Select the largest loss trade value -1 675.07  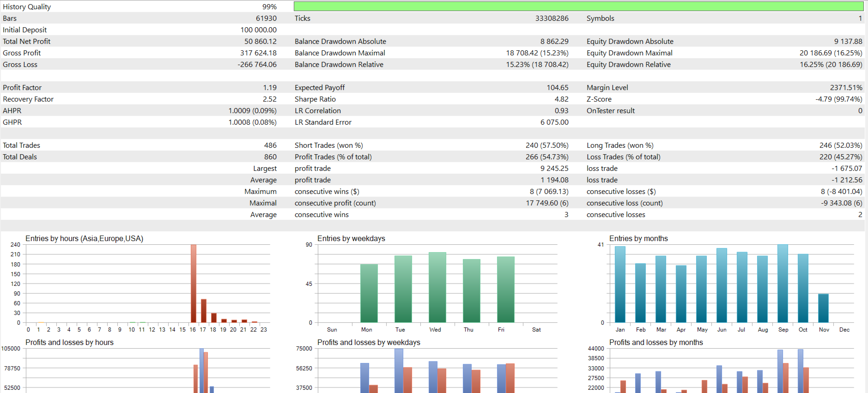pos(847,169)
